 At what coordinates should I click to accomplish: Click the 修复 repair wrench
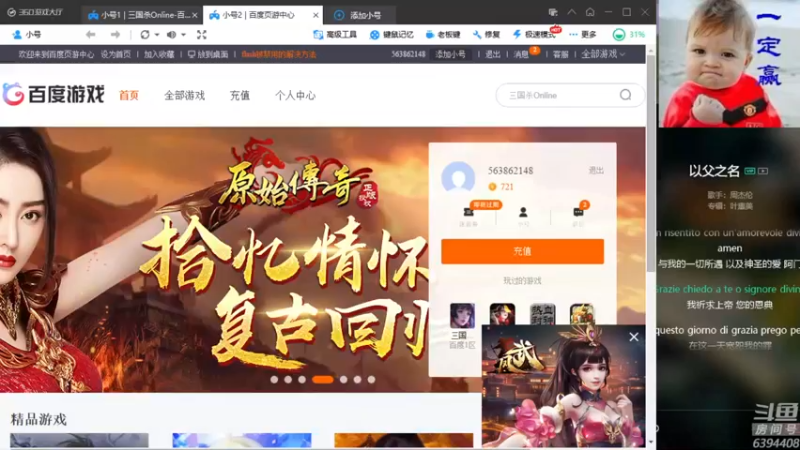[486, 35]
